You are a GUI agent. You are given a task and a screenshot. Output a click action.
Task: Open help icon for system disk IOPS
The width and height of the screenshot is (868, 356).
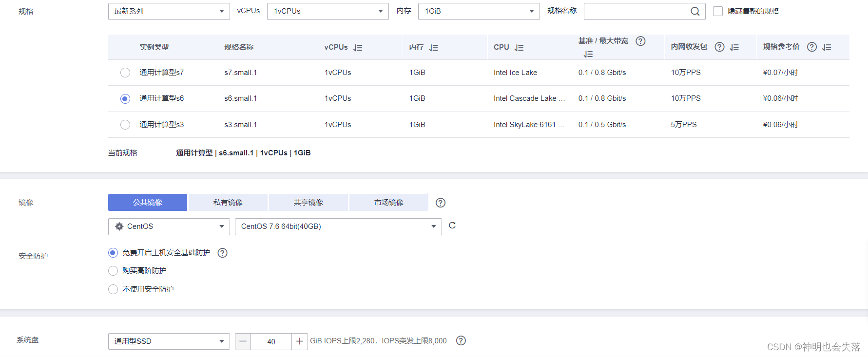pyautogui.click(x=461, y=340)
